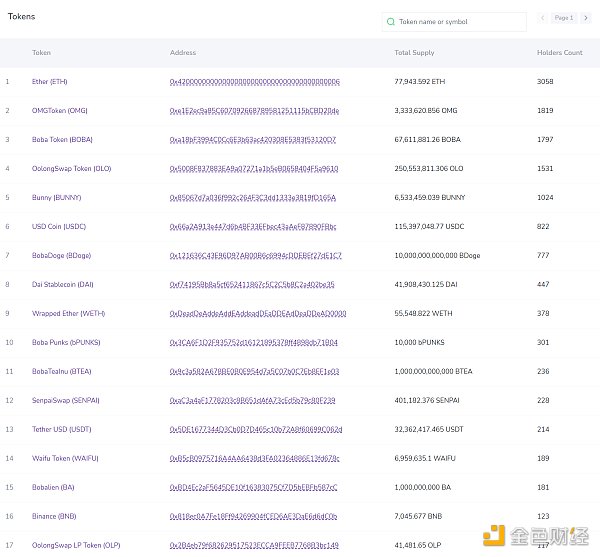This screenshot has height=557, width=600.
Task: Open Boba Token (BOBA) link
Action: click(62, 140)
